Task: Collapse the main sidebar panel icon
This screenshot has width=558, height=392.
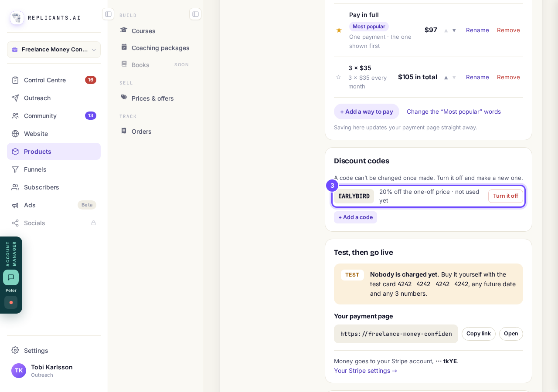Action: tap(108, 14)
